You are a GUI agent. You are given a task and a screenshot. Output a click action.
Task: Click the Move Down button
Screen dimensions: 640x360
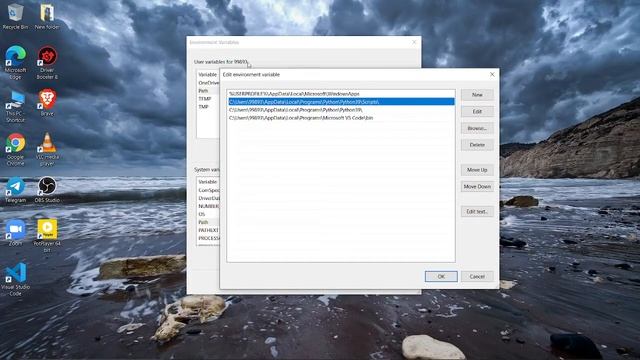click(x=477, y=187)
